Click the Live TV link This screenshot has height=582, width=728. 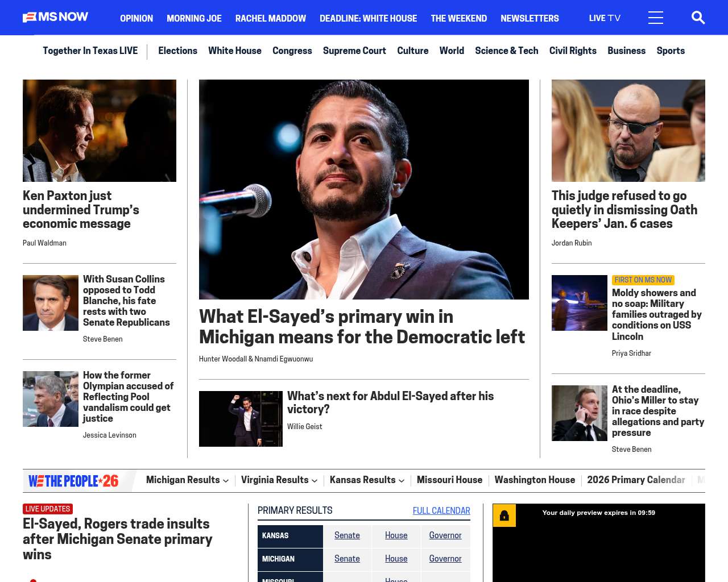(605, 18)
